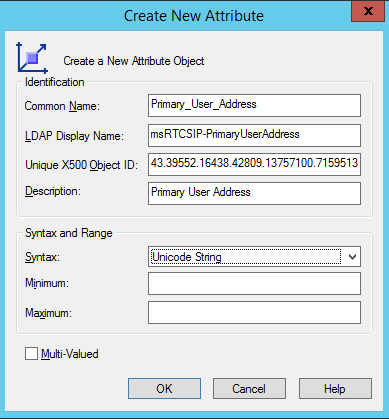The width and height of the screenshot is (389, 419).
Task: Cancel the attribute creation
Action: [249, 388]
